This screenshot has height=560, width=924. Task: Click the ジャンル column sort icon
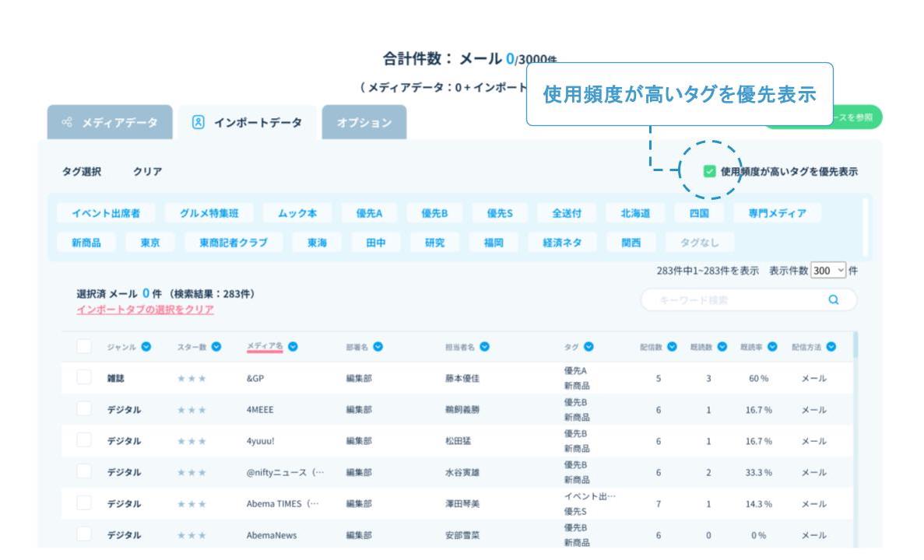[x=147, y=346]
